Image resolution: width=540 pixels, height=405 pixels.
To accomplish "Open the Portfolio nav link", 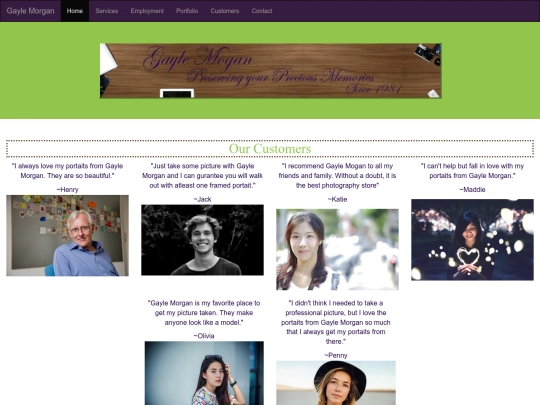I will pyautogui.click(x=187, y=11).
